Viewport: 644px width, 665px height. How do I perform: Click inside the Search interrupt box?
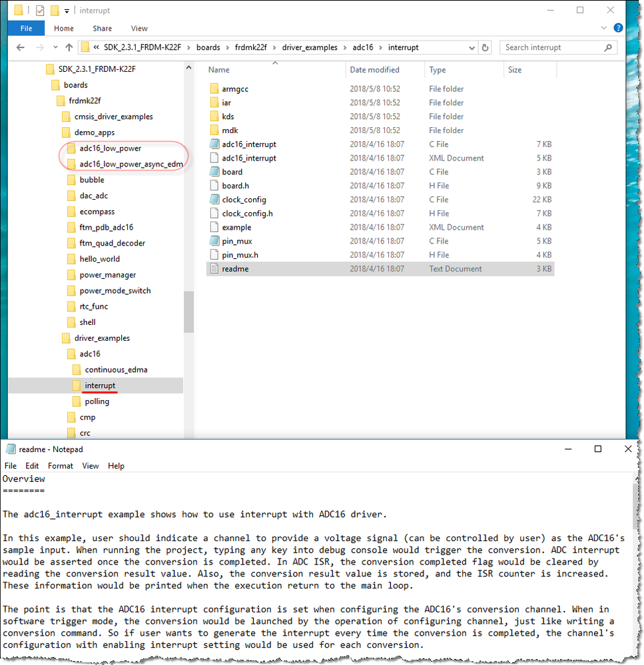coord(553,47)
